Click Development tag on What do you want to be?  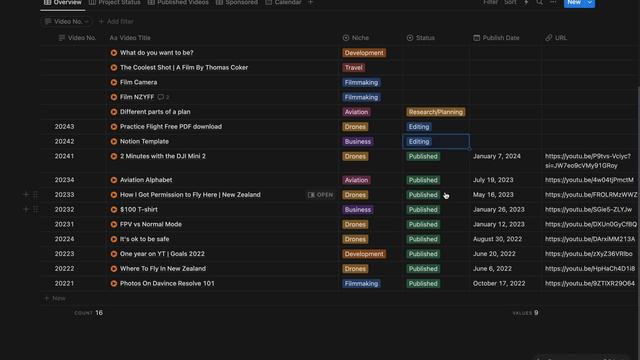pos(364,53)
